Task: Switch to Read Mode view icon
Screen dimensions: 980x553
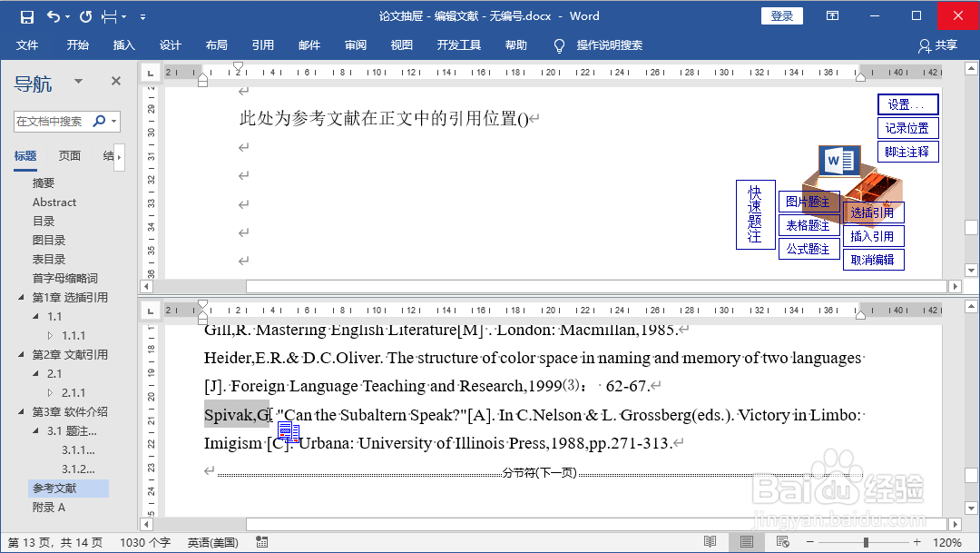Action: (x=710, y=542)
